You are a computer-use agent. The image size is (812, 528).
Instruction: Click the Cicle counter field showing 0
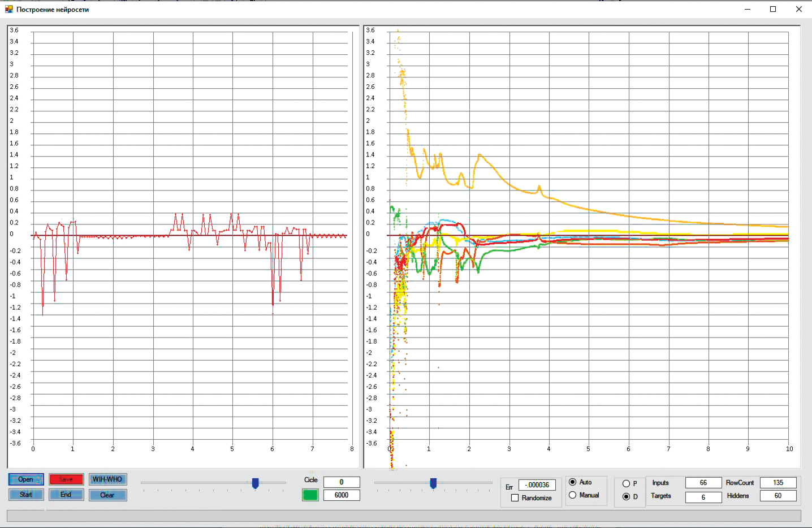[342, 482]
